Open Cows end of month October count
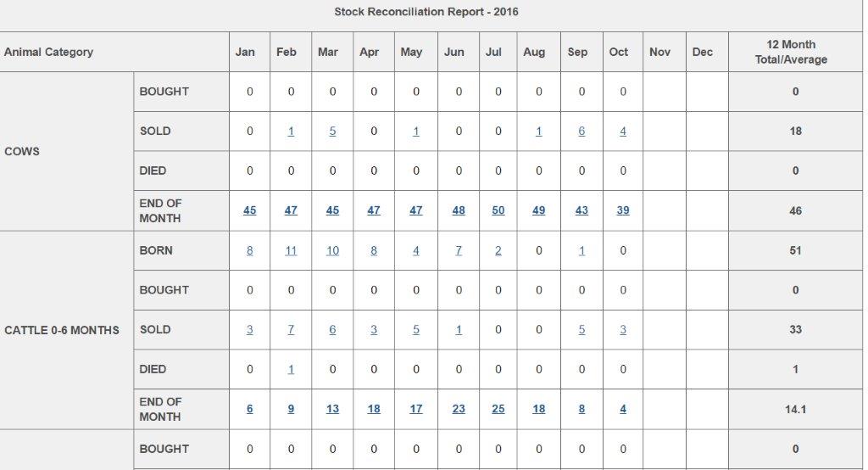The width and height of the screenshot is (868, 470). coord(623,210)
